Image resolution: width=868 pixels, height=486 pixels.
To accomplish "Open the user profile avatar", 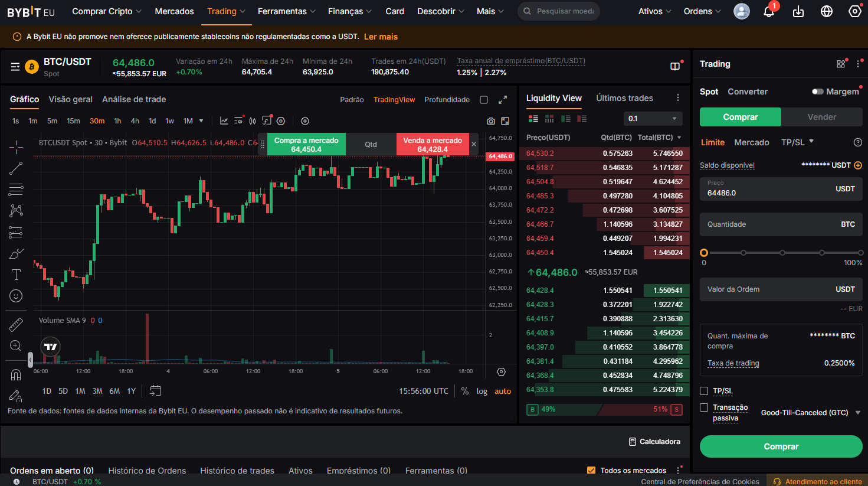I will click(742, 11).
